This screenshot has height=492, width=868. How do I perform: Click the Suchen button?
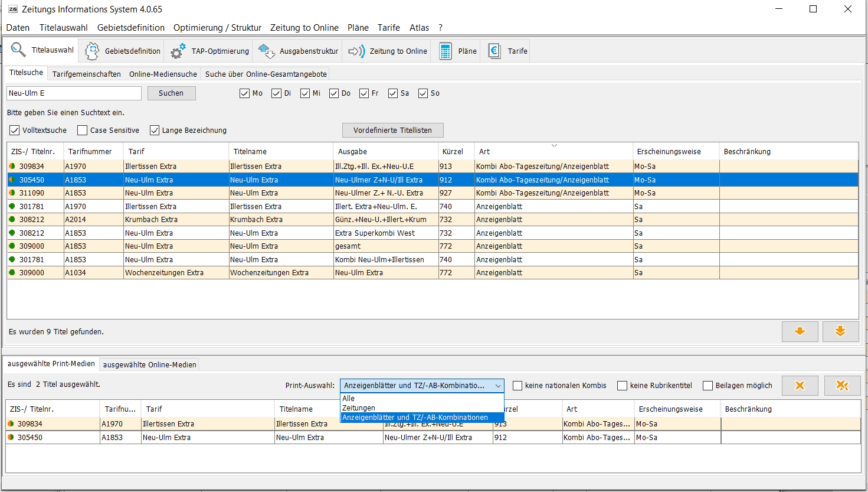[x=171, y=93]
